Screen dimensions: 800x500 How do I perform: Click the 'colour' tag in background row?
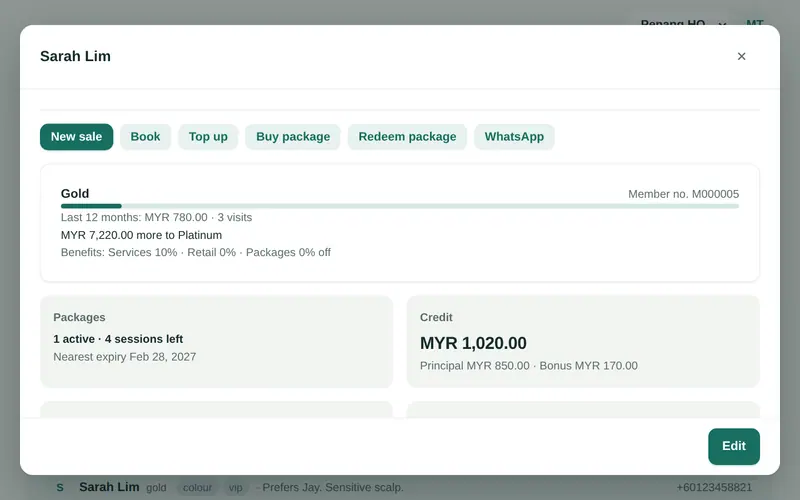tap(197, 488)
